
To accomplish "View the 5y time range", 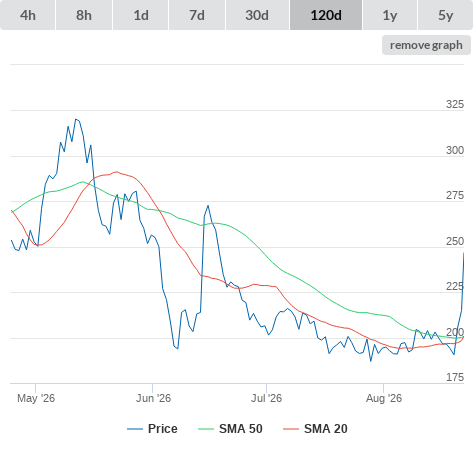I will coord(445,15).
